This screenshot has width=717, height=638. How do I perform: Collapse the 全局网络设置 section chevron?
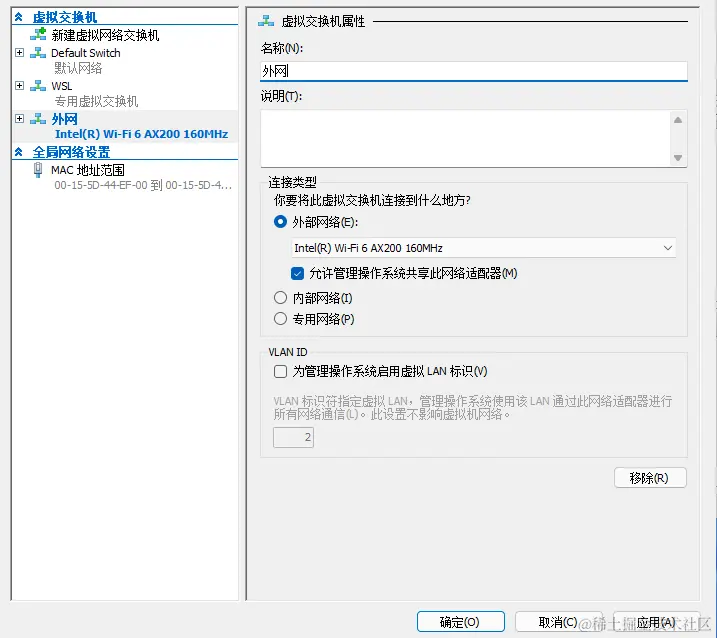pyautogui.click(x=19, y=152)
